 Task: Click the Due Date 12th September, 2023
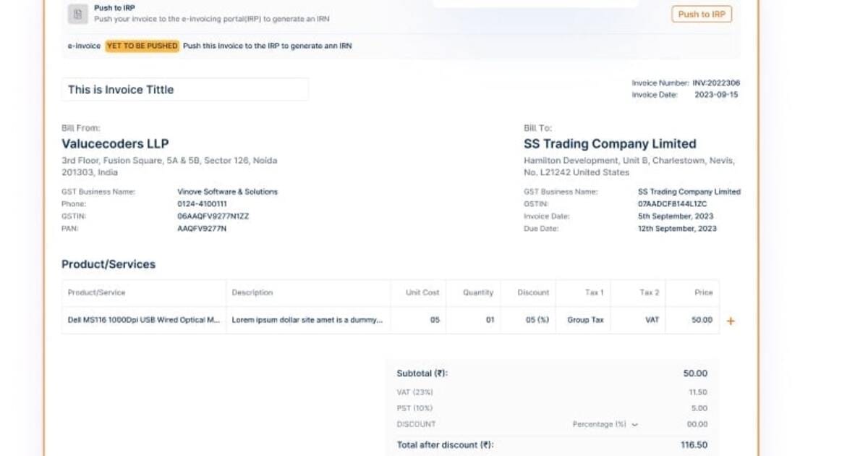tap(677, 229)
